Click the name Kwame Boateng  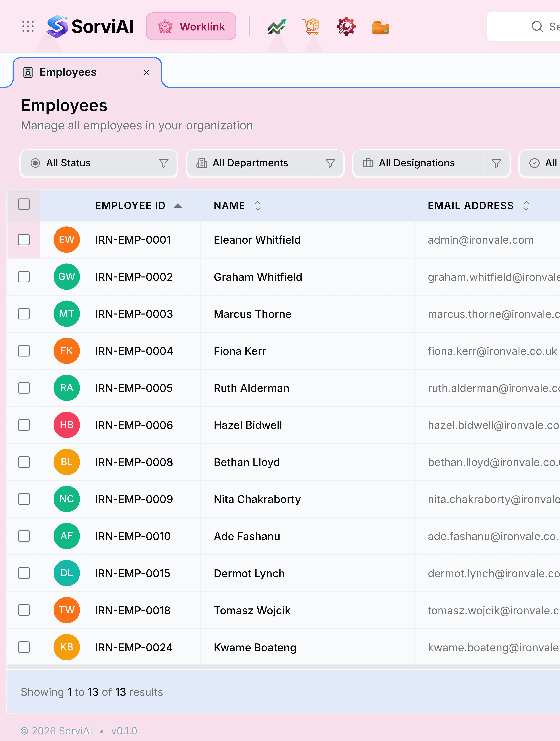point(255,648)
